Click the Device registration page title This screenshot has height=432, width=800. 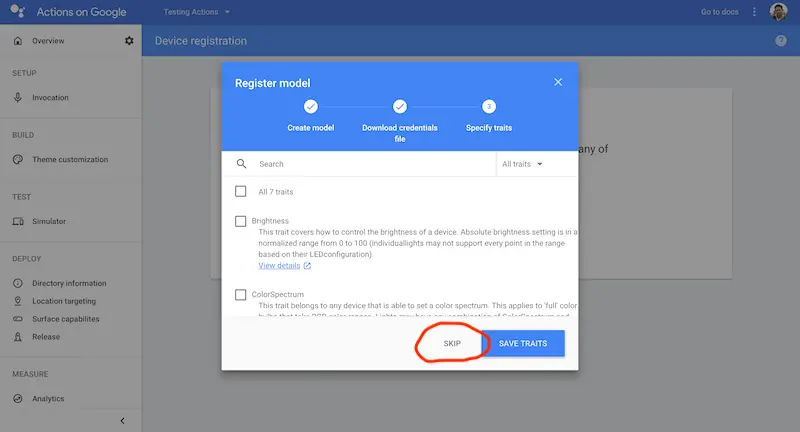(x=201, y=41)
